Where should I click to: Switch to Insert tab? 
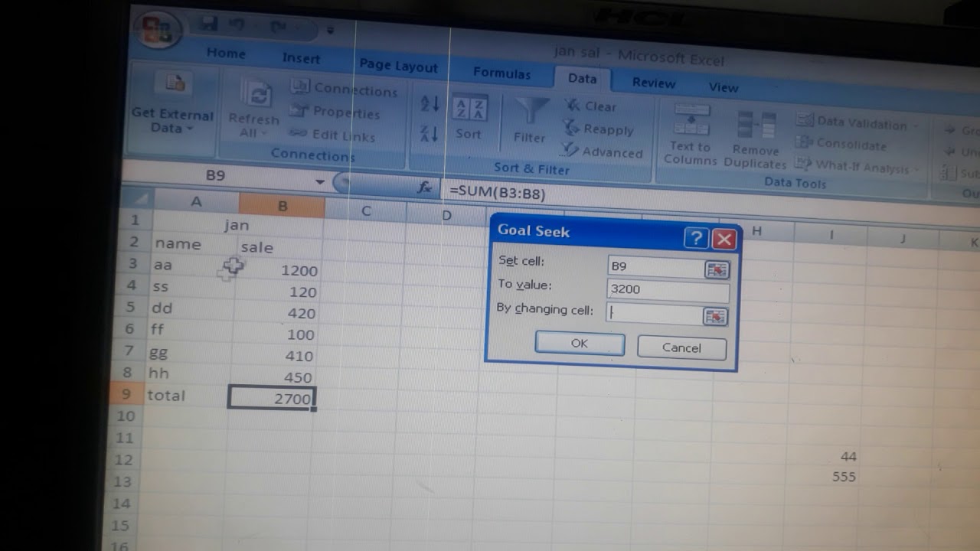tap(301, 58)
